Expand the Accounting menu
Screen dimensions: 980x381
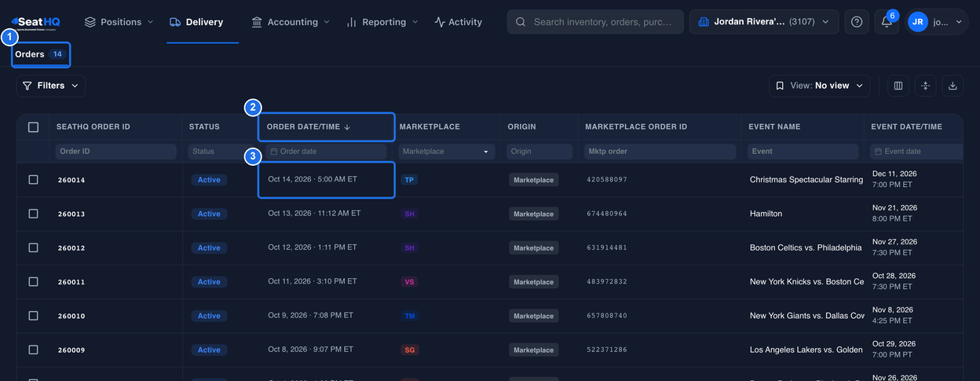[291, 22]
